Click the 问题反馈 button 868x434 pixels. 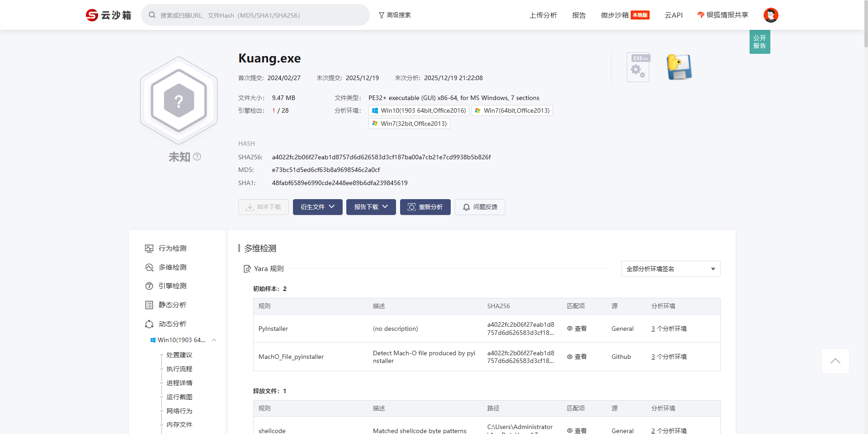[480, 207]
